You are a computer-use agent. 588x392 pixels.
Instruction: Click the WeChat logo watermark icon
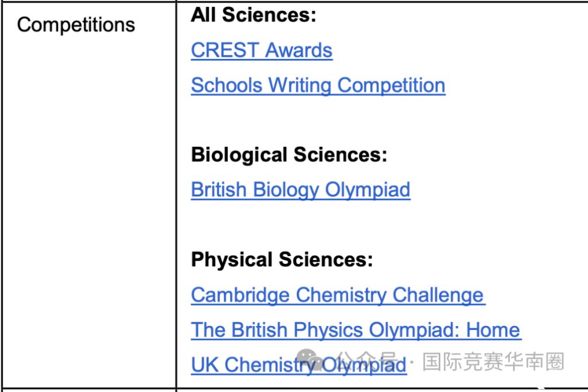click(310, 360)
